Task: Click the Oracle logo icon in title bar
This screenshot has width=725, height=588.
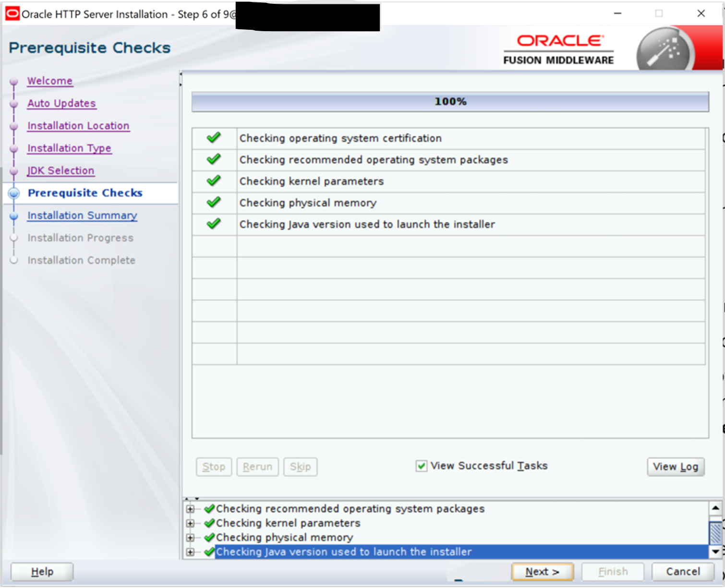Action: 12,14
